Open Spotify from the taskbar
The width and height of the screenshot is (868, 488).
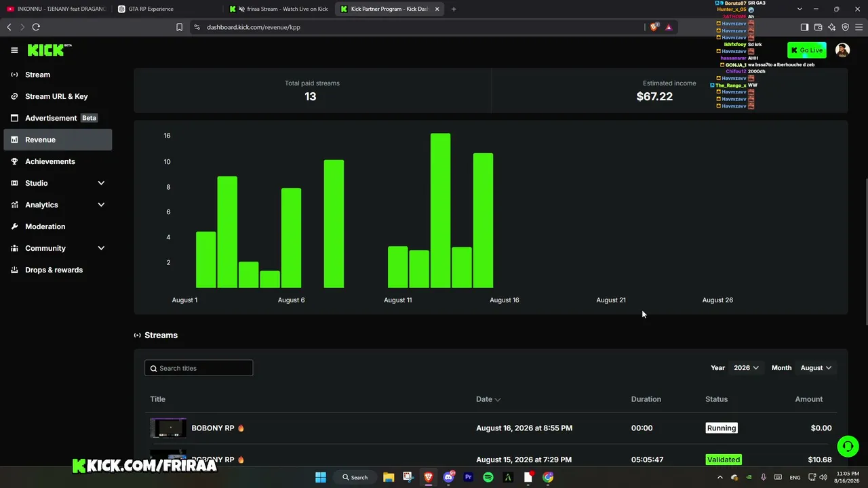coord(488,477)
